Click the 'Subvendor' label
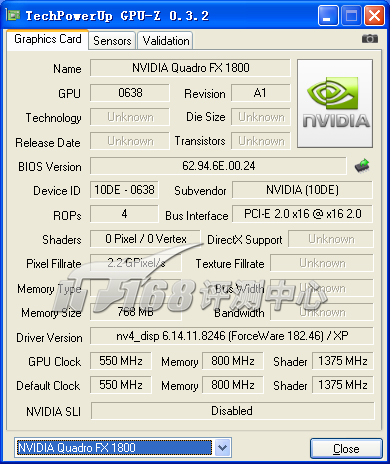Viewport: 392px width, 464px height. tap(200, 191)
